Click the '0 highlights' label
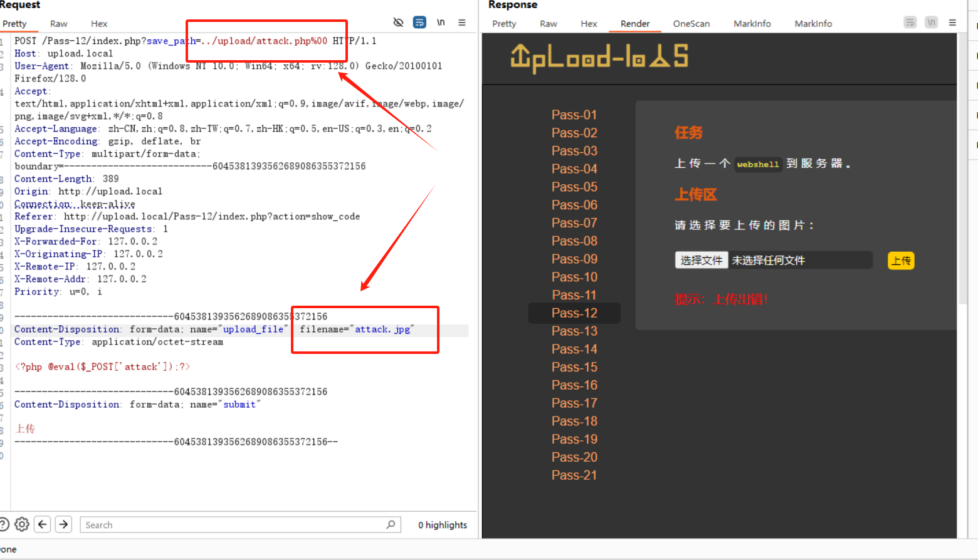Image resolution: width=978 pixels, height=560 pixels. tap(443, 525)
